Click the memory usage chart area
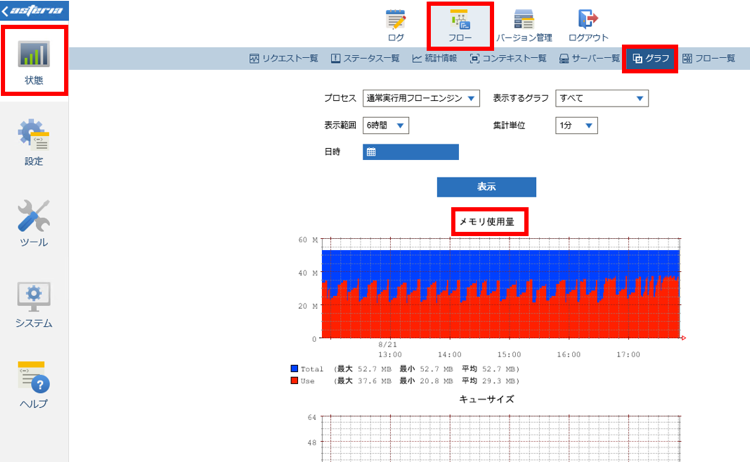The image size is (750, 462). tap(501, 288)
